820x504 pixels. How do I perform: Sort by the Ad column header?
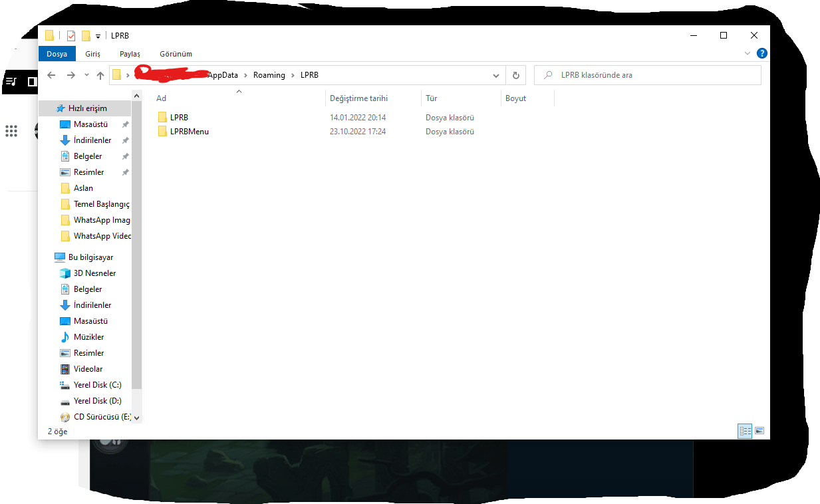239,98
